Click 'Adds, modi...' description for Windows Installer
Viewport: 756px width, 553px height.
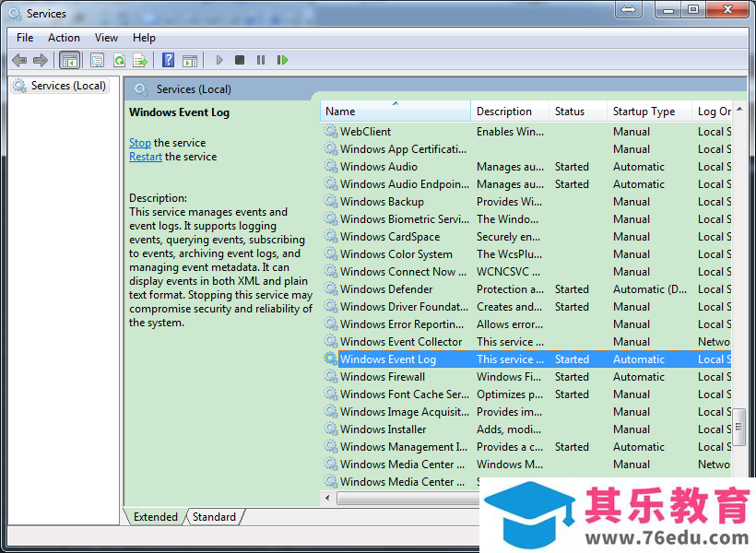(x=509, y=429)
